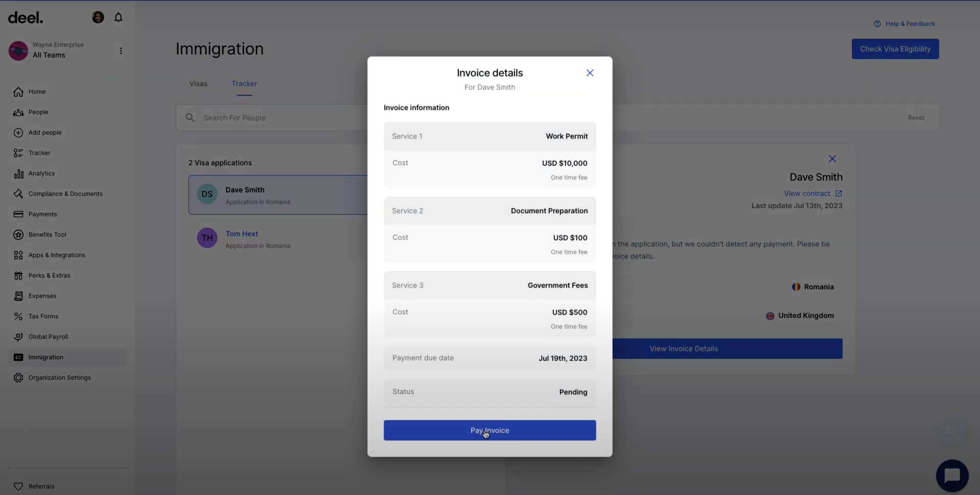Click the Expenses receipt icon
This screenshot has height=495, width=980.
tap(18, 296)
